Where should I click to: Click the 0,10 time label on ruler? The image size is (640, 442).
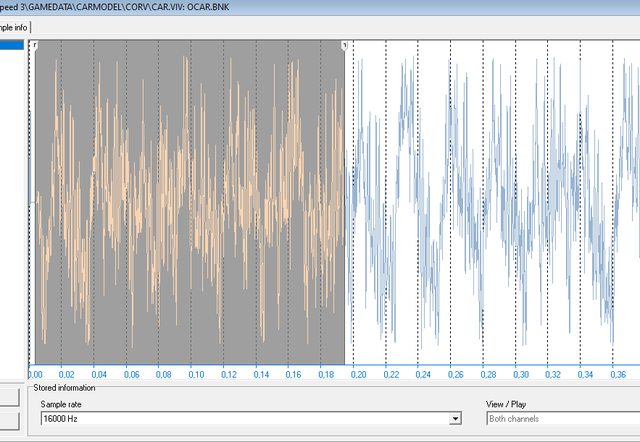click(x=196, y=374)
